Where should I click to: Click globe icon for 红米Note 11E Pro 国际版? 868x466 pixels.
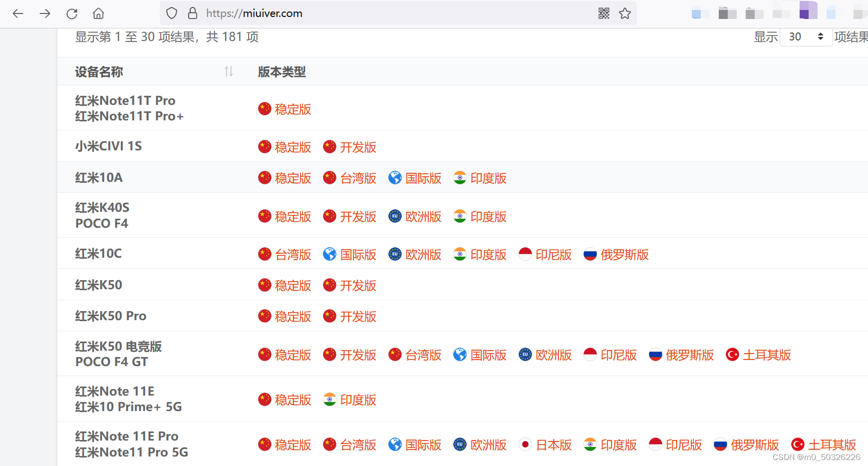coord(395,444)
